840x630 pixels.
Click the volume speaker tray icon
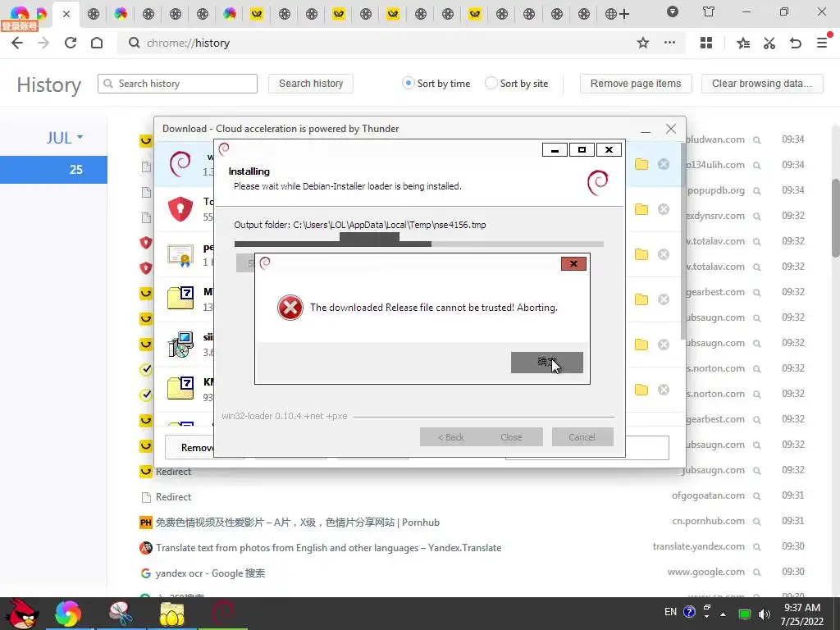pyautogui.click(x=765, y=614)
